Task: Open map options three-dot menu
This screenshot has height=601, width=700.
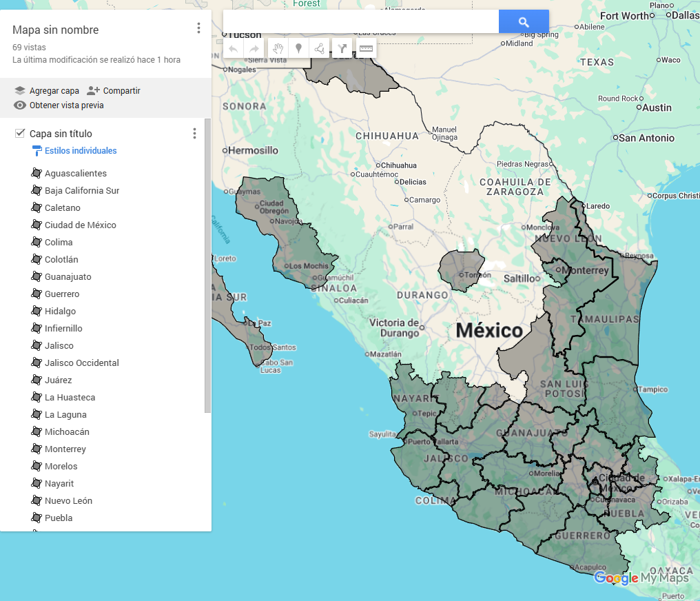Action: click(x=198, y=28)
